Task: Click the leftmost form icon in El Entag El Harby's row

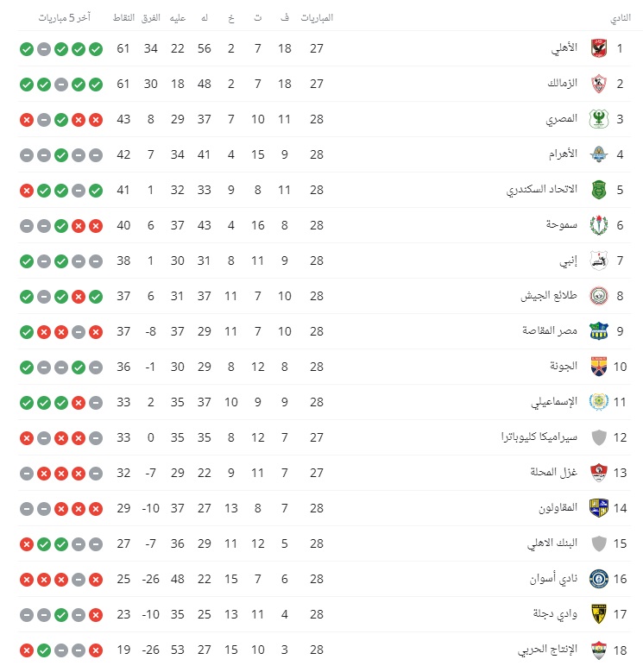Action: tap(27, 650)
